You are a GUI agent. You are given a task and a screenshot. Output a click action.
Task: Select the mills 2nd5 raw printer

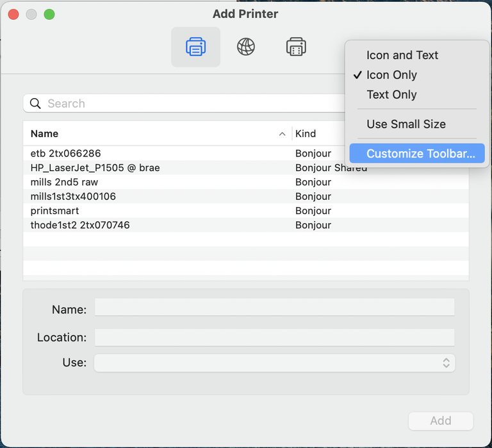point(64,182)
